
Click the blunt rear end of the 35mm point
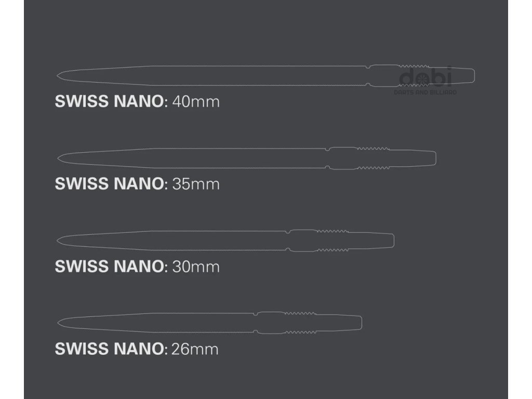click(434, 158)
